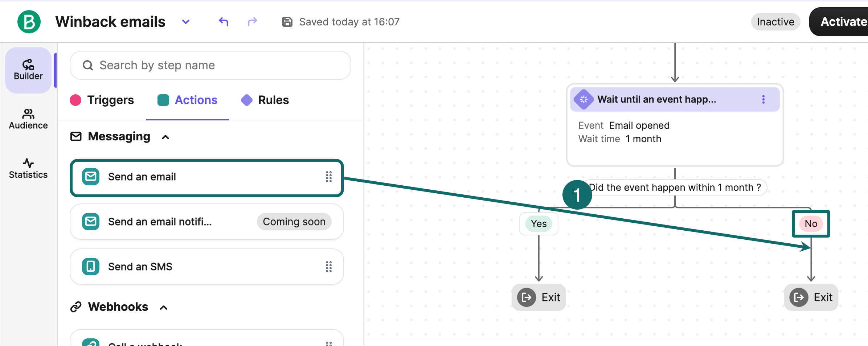This screenshot has height=346, width=868.
Task: Click the undo arrow icon
Action: coord(224,22)
